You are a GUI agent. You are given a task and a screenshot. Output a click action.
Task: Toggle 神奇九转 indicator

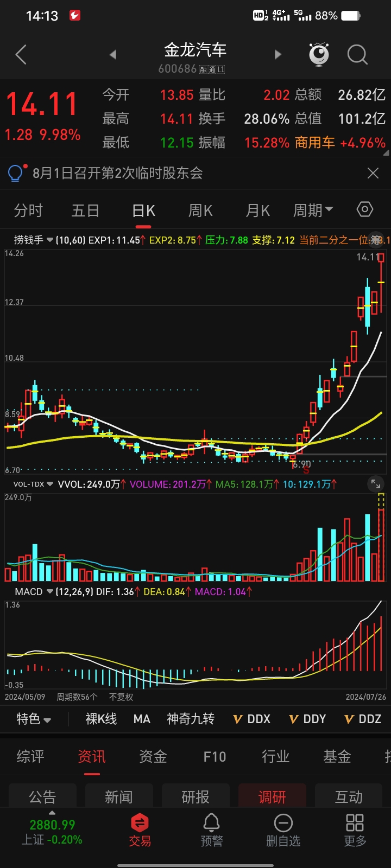tap(191, 719)
